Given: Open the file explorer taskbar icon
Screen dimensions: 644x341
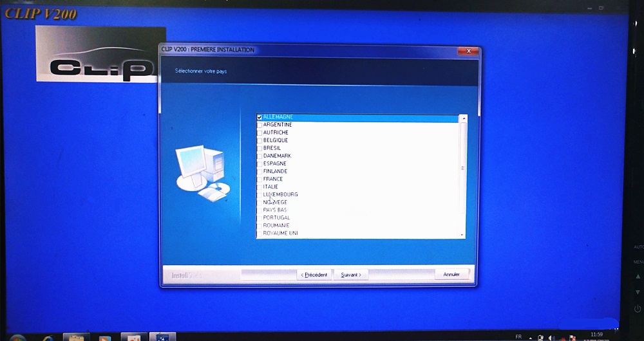Looking at the screenshot, I should click(x=77, y=337).
